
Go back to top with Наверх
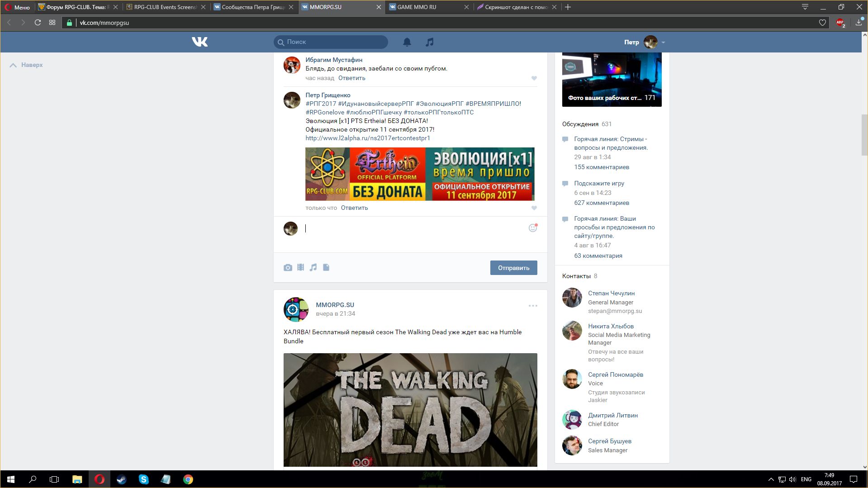[x=26, y=65]
